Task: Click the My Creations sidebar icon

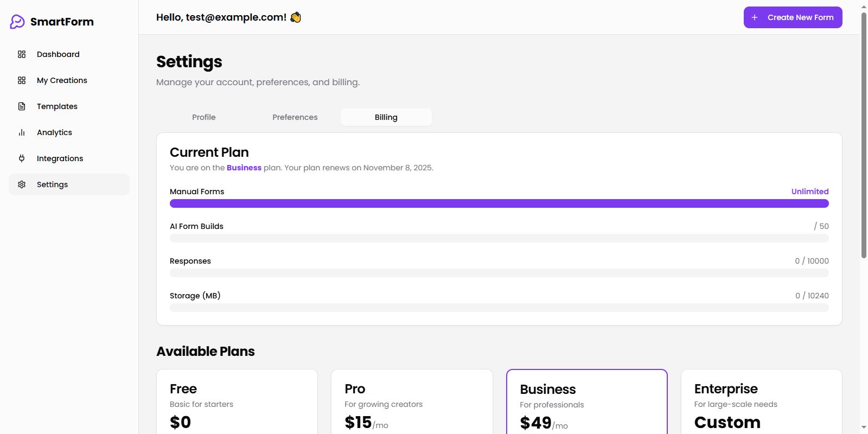Action: coord(22,80)
